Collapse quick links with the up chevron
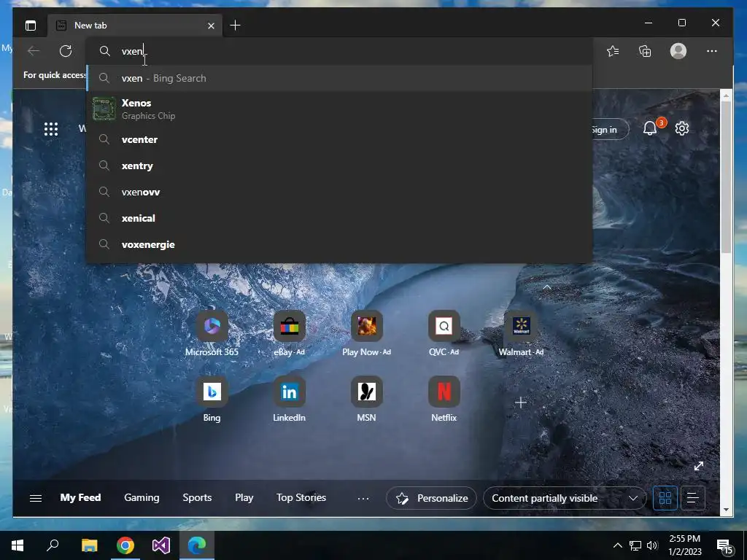The width and height of the screenshot is (747, 560). [547, 287]
